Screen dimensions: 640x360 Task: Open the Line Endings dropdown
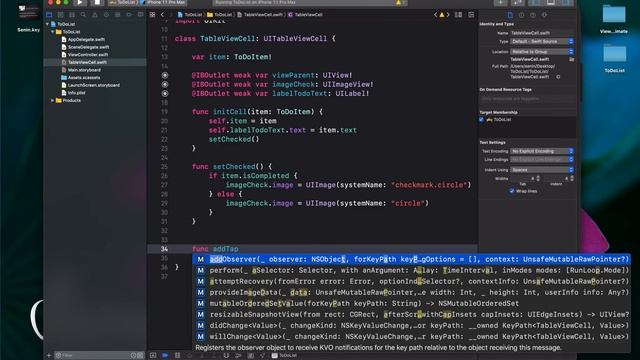pyautogui.click(x=542, y=160)
